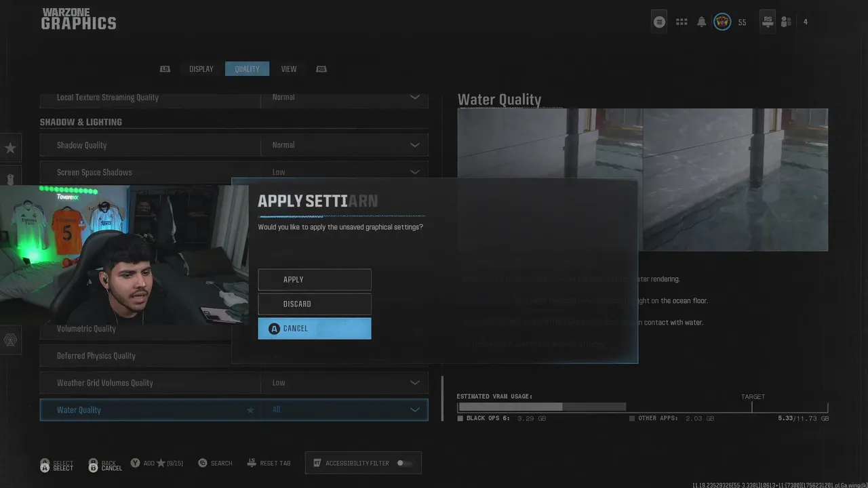Viewport: 868px width, 488px height.
Task: Click the bottom left sidebar emblem icon
Action: point(10,340)
